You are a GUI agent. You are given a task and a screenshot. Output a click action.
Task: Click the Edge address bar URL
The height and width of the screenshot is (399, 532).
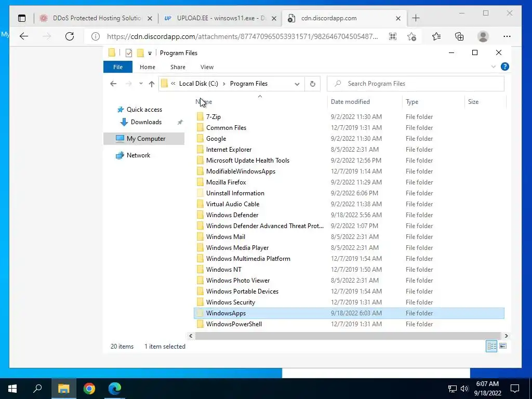pos(242,36)
